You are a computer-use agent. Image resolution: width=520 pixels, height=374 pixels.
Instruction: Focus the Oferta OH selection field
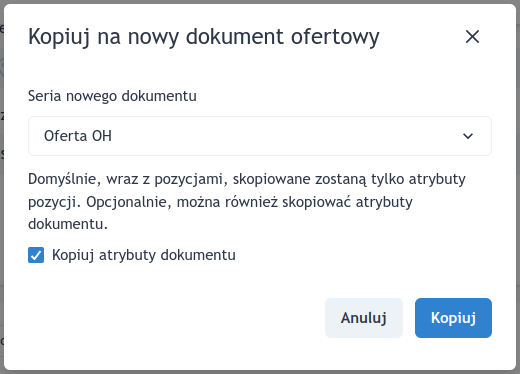coord(260,136)
